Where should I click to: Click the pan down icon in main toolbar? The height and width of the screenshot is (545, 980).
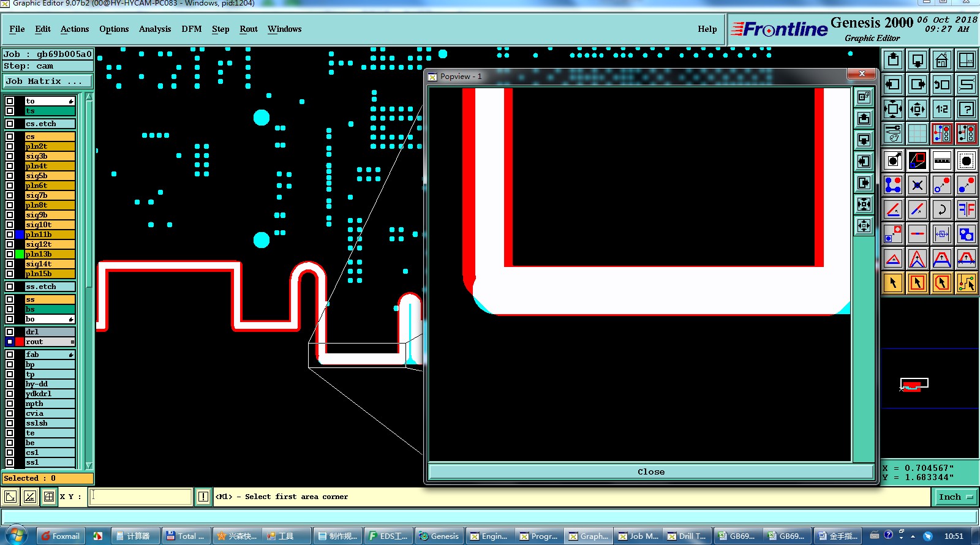click(918, 60)
